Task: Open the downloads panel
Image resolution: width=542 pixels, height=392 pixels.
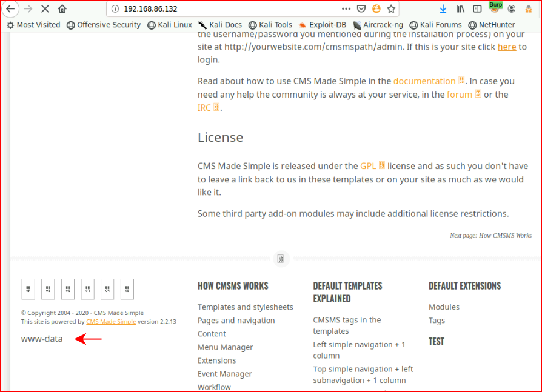Action: tap(443, 8)
